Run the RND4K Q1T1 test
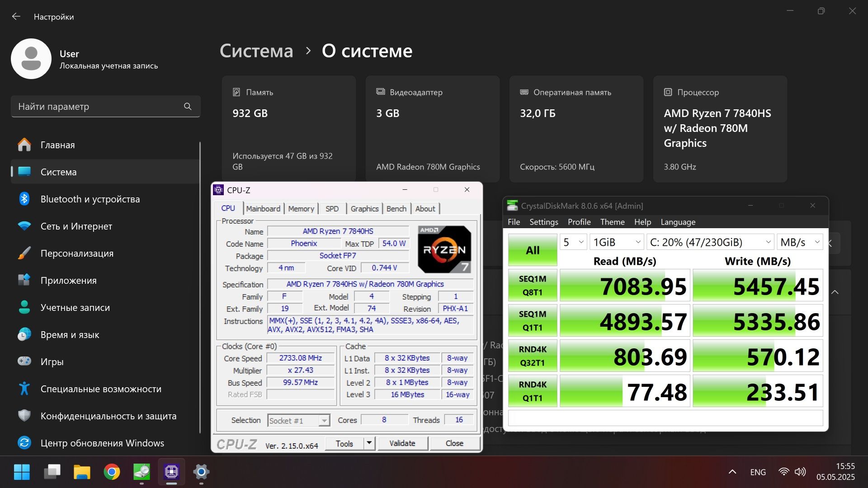 pos(533,391)
